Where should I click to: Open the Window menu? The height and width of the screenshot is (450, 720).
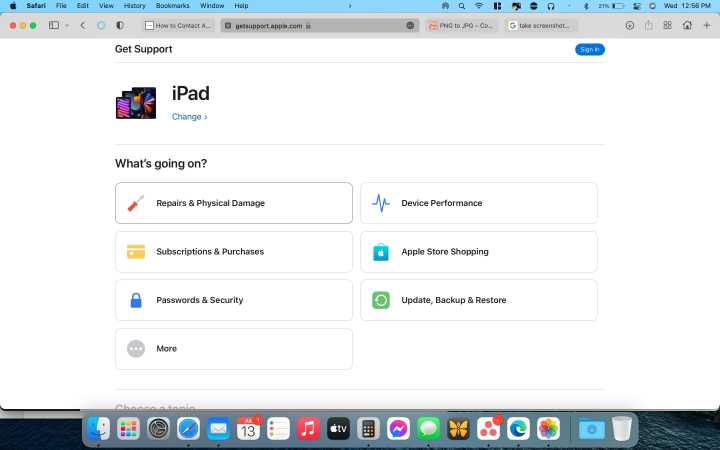tap(212, 6)
